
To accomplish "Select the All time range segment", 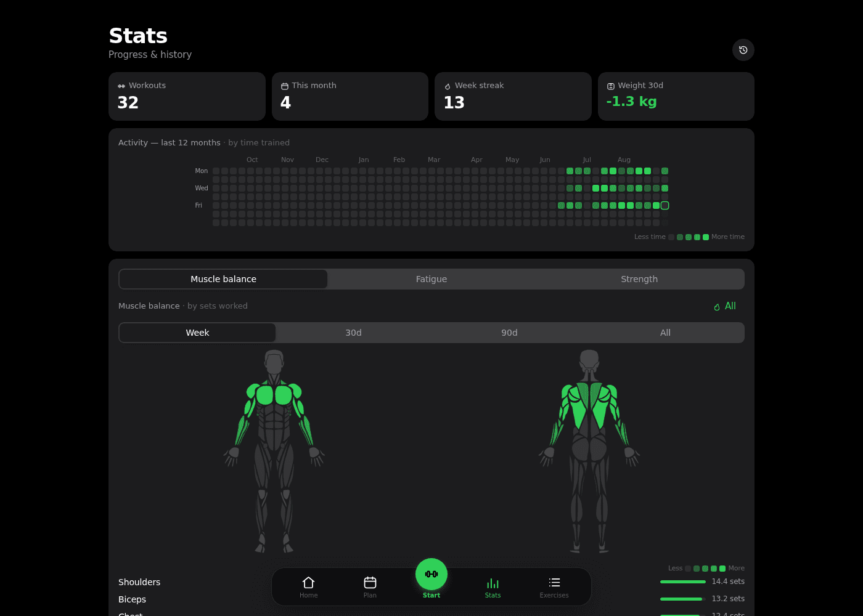I will pyautogui.click(x=665, y=333).
